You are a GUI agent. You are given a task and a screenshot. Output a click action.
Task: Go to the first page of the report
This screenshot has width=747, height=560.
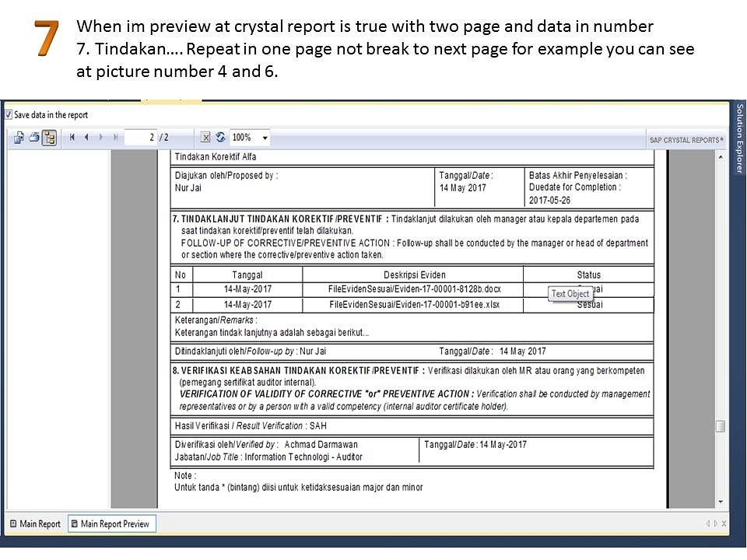coord(72,138)
